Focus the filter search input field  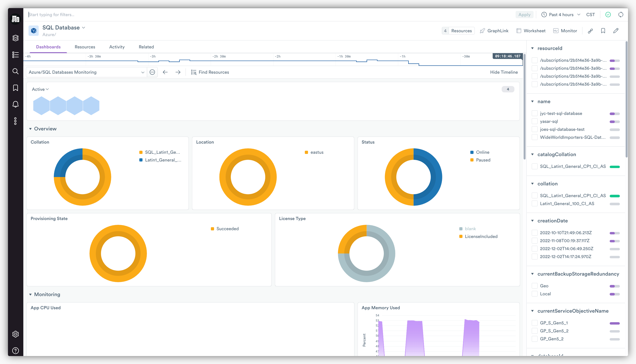[270, 15]
